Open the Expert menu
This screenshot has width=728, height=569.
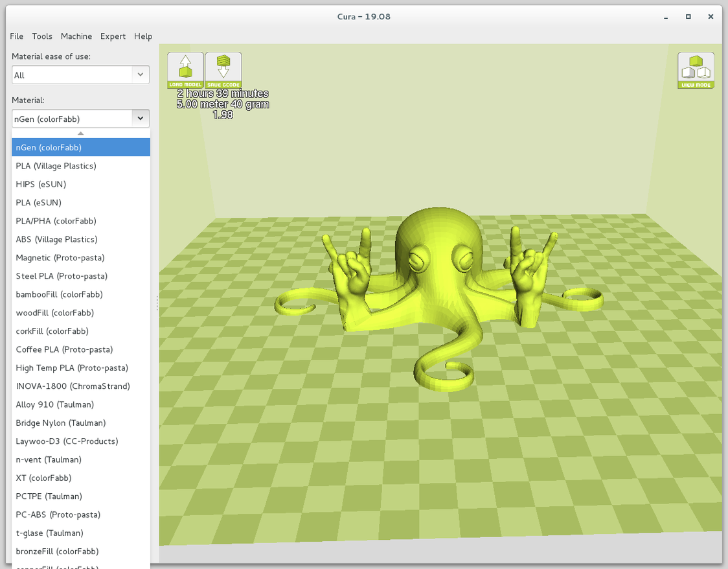(x=113, y=36)
